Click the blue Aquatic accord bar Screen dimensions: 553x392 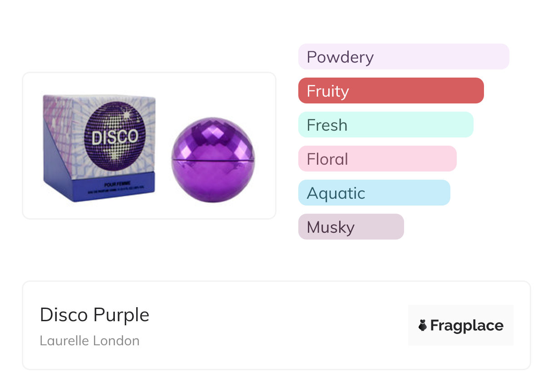tap(374, 193)
